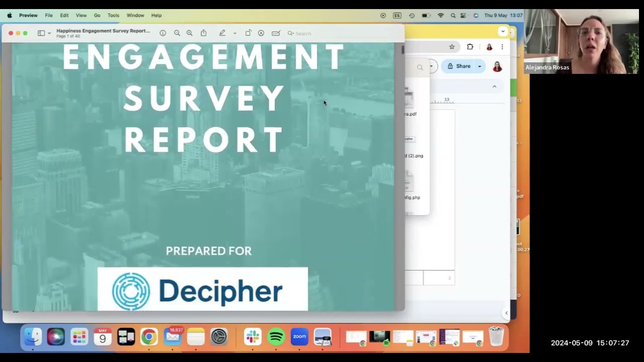The height and width of the screenshot is (362, 644).
Task: Click the Share button in Chrome document
Action: click(458, 66)
